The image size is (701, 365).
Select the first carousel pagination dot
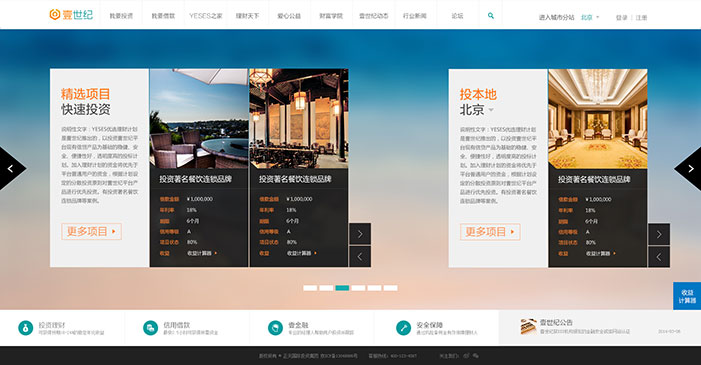click(x=310, y=288)
